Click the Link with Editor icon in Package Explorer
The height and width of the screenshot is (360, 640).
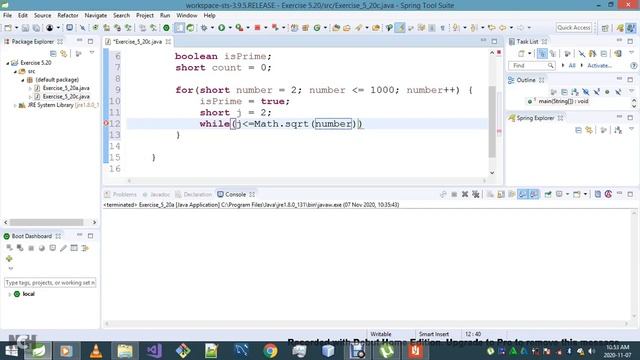[64, 53]
